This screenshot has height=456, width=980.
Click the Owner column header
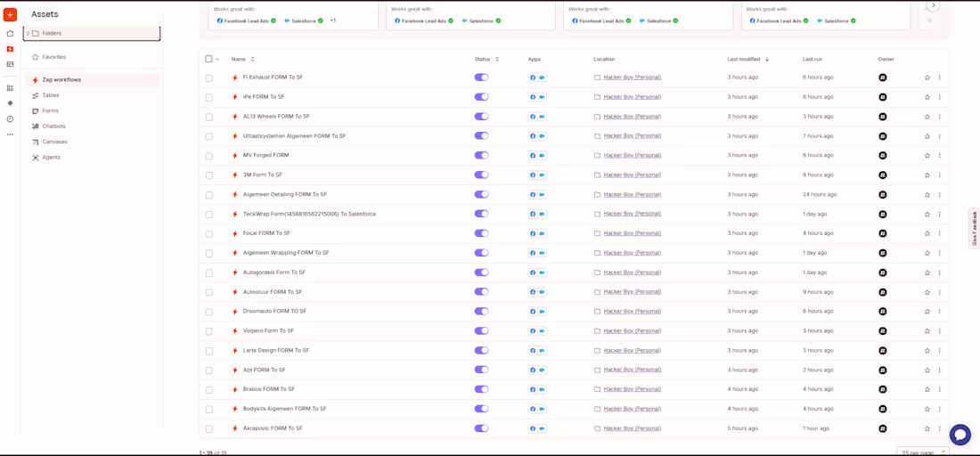(886, 60)
